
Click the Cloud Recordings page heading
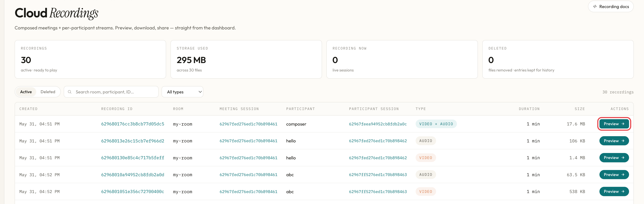[57, 13]
